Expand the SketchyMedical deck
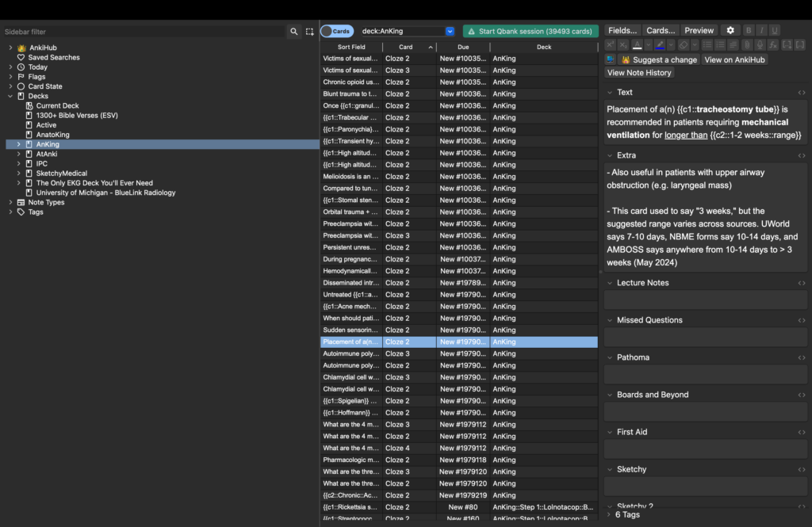Screen dimensions: 812x527 pyautogui.click(x=19, y=174)
